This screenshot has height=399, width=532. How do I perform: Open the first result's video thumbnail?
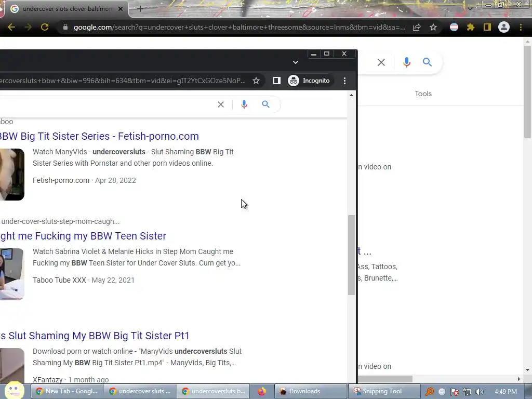(12, 175)
